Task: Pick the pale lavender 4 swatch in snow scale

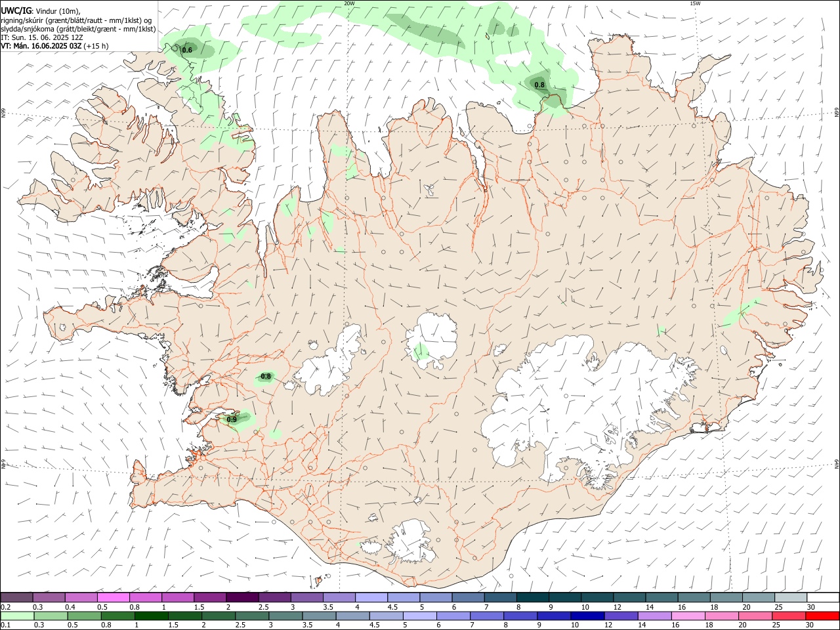Action: point(371,597)
